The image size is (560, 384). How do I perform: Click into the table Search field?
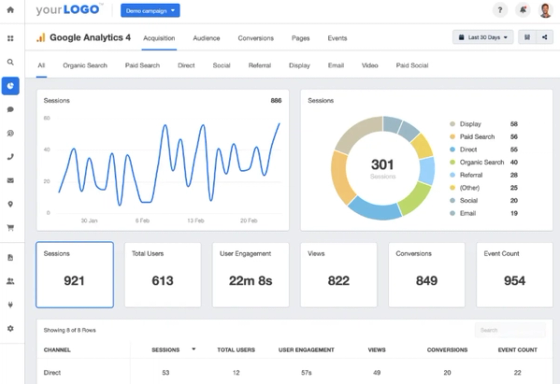pyautogui.click(x=510, y=330)
